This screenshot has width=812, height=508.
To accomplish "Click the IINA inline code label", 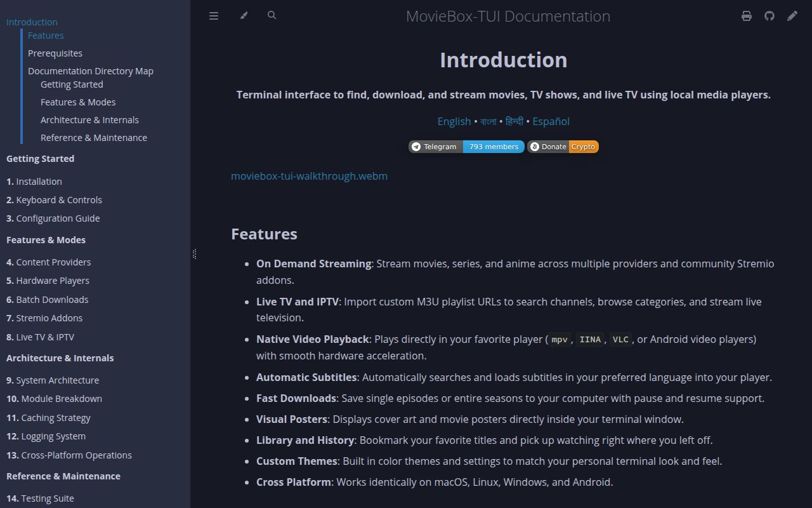I will [x=590, y=339].
